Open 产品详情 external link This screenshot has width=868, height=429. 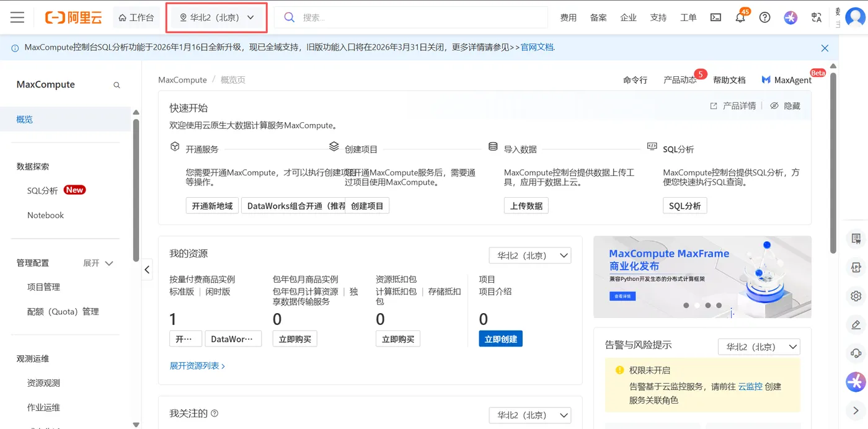pos(733,106)
